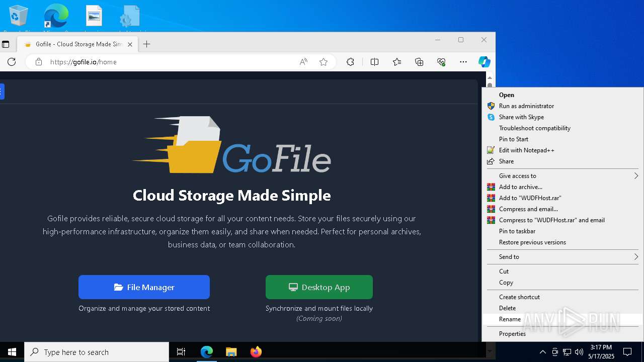Screen dimensions: 644x362
Task: Open Task View on taskbar
Action: pos(181,352)
